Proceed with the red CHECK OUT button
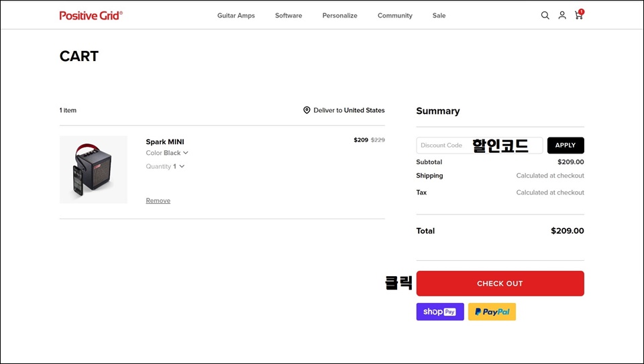This screenshot has height=364, width=644. tap(500, 284)
